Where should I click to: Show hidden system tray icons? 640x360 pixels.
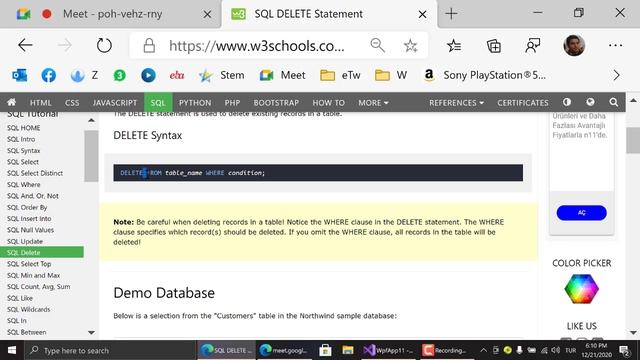[483, 350]
